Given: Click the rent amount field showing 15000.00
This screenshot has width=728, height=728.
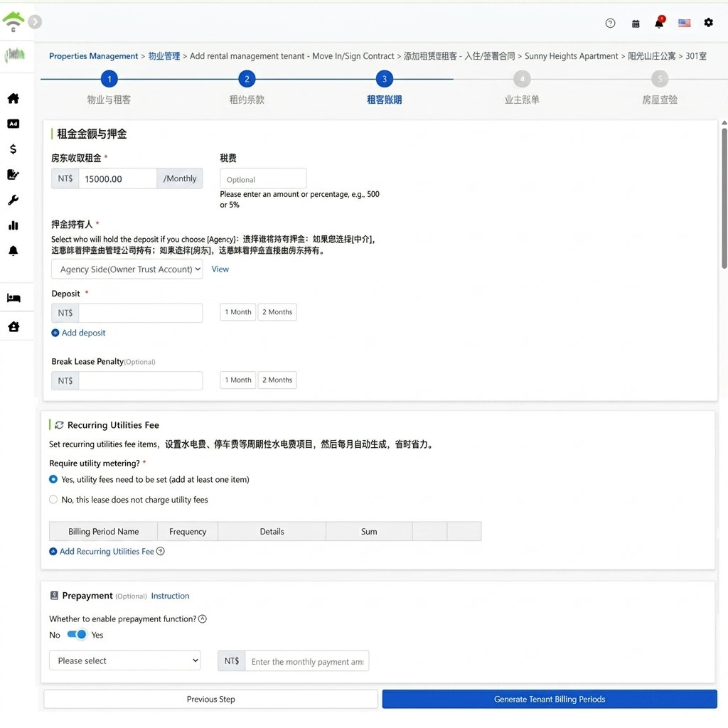Looking at the screenshot, I should coord(117,178).
